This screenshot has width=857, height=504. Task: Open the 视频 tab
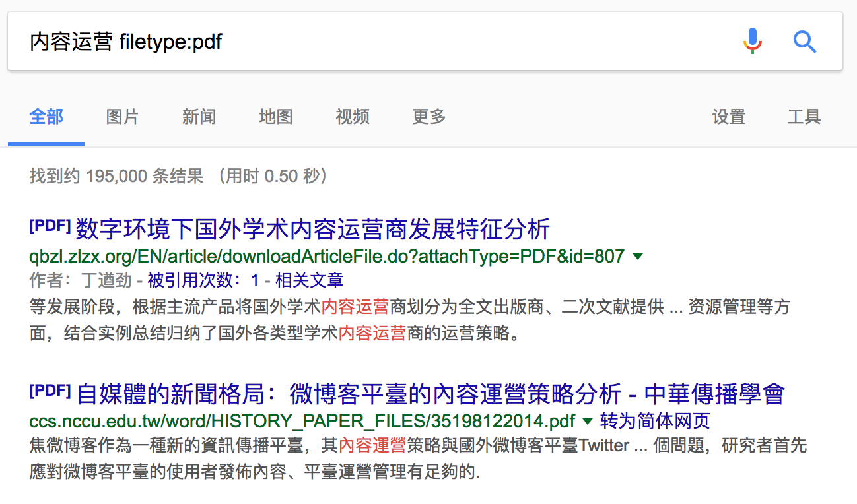(x=353, y=117)
